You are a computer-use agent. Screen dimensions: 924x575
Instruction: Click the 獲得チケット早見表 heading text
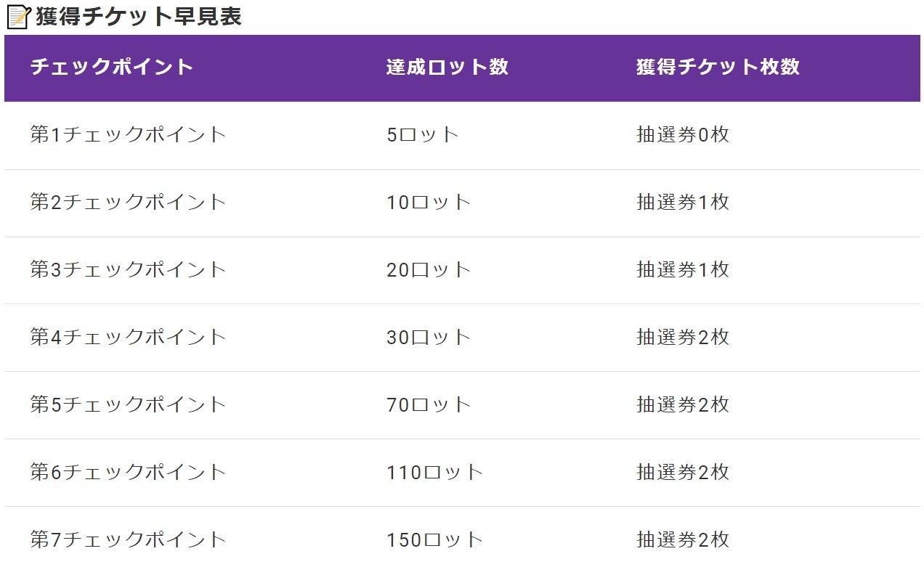(138, 17)
